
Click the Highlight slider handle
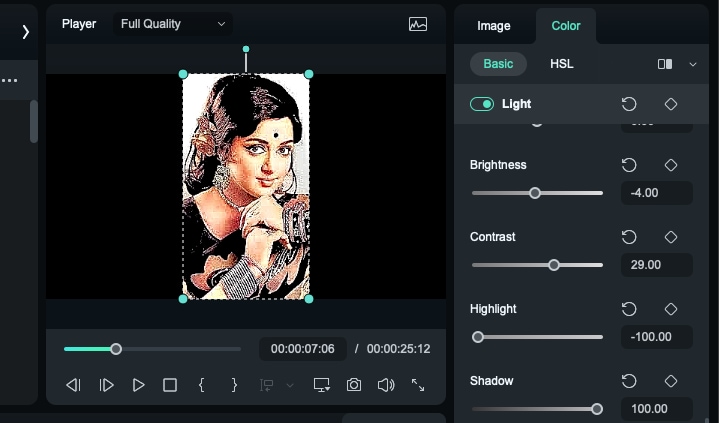coord(478,337)
